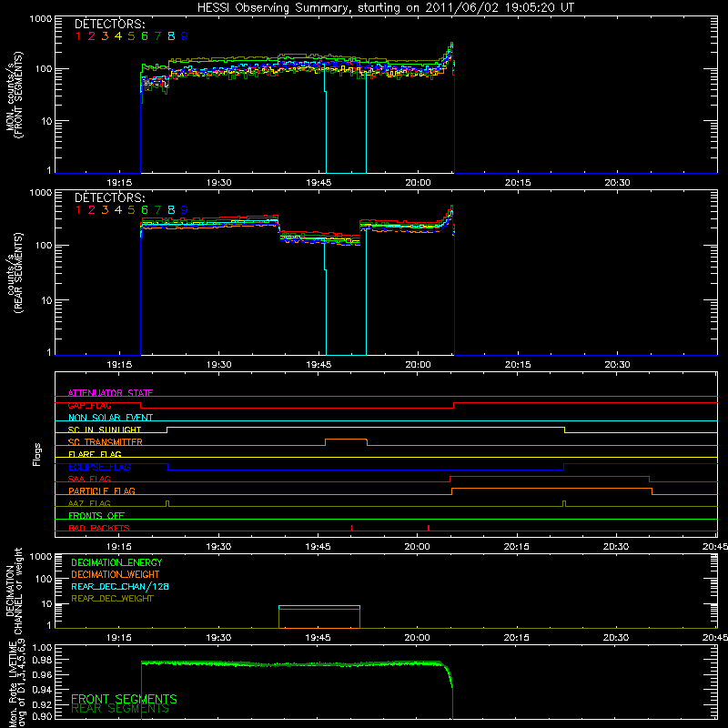
Task: Click the REAR SEGMENTS livetime legend label
Action: point(120,709)
